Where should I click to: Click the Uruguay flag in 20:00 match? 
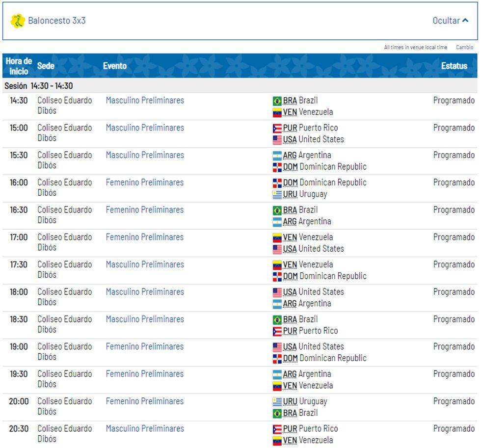pos(277,402)
